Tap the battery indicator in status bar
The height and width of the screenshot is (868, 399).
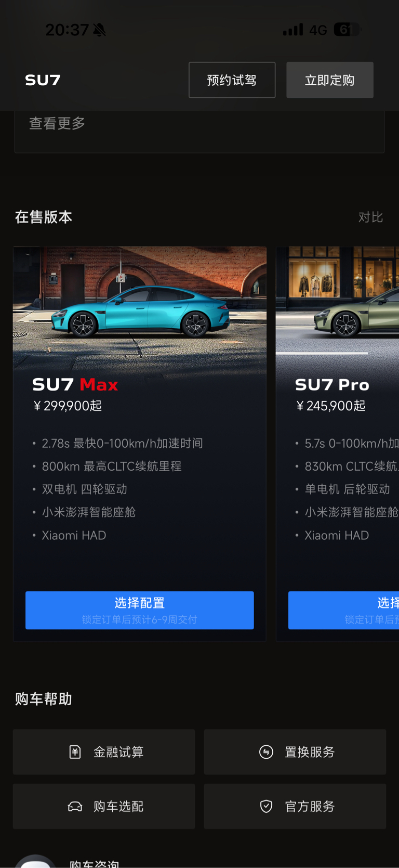(347, 30)
